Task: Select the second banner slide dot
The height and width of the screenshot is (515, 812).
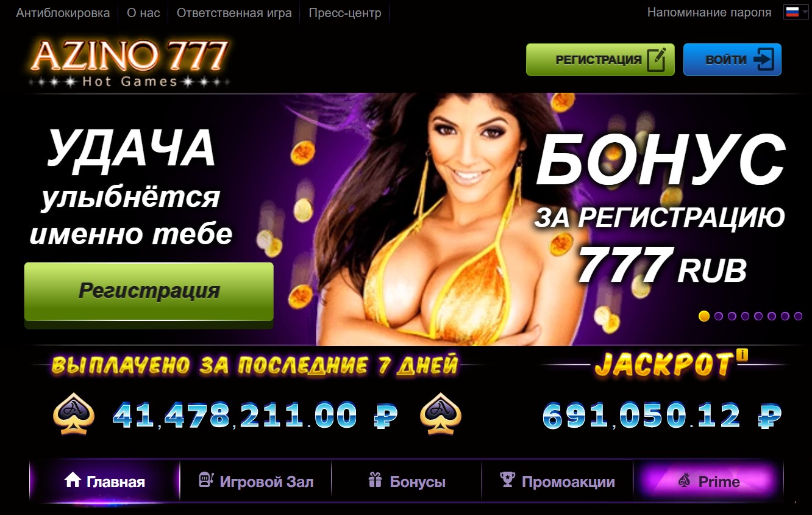Action: coord(719,316)
